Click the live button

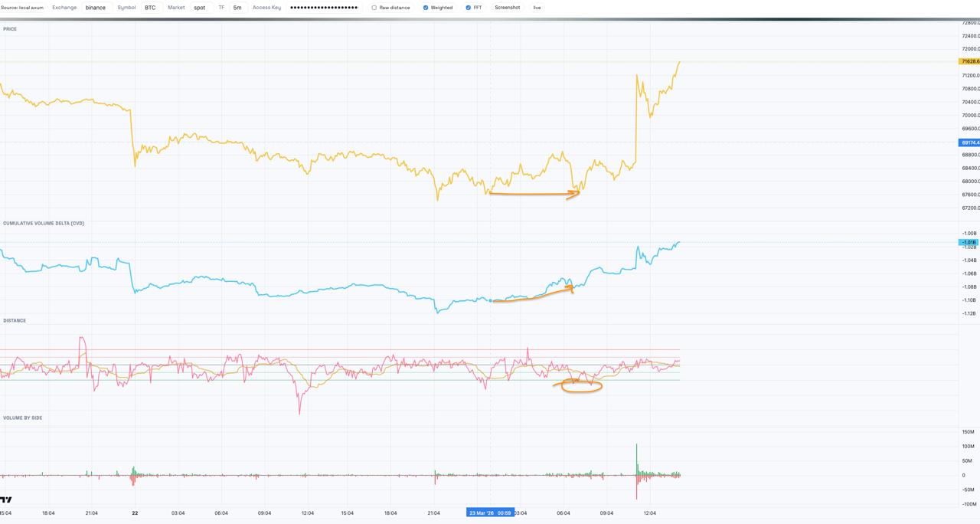537,8
